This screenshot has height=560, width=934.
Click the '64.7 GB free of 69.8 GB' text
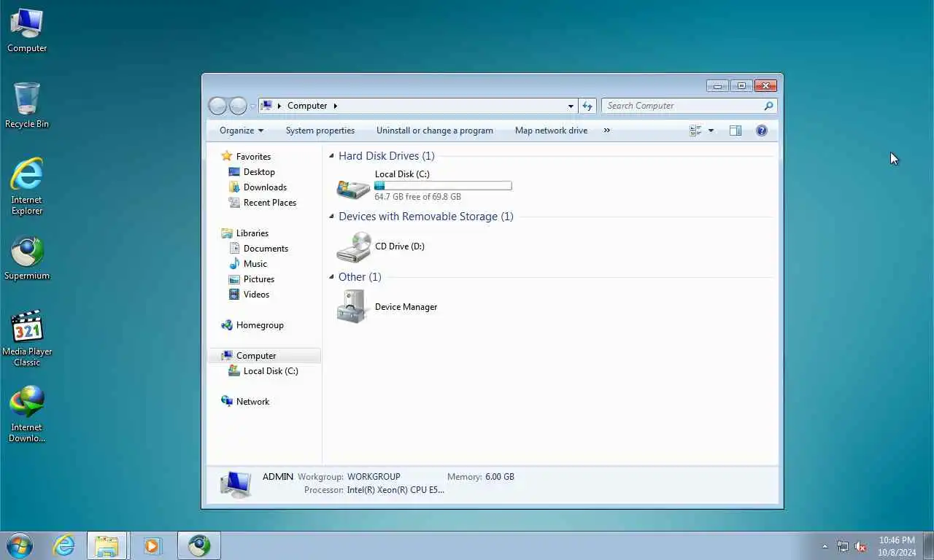[x=418, y=197]
